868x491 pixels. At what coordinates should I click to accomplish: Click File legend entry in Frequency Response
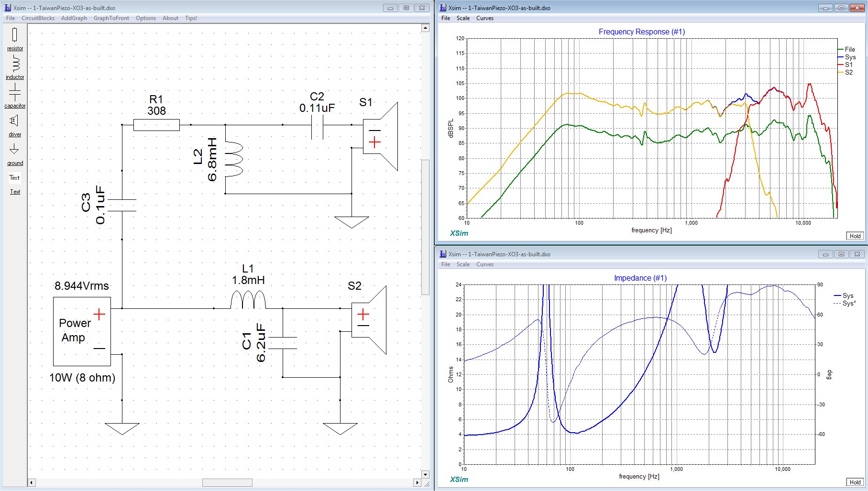(x=847, y=49)
